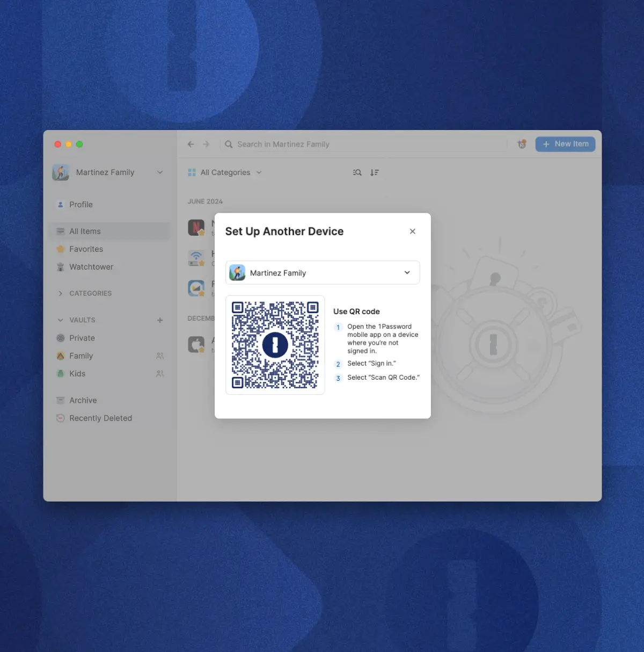Click the Family vault icon
The height and width of the screenshot is (652, 644).
(x=60, y=356)
